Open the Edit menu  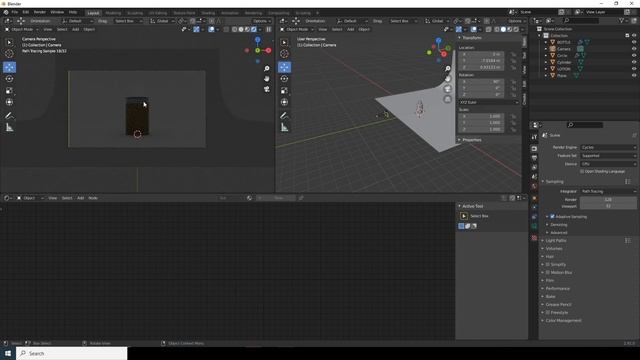(x=26, y=12)
